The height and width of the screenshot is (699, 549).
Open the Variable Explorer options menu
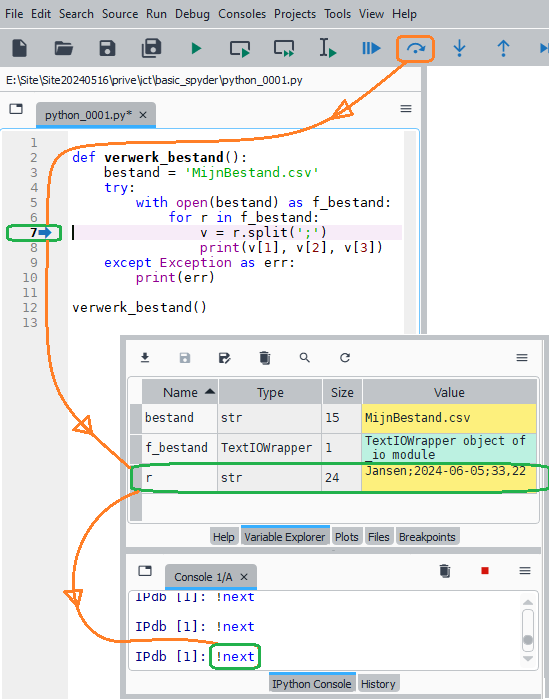click(522, 358)
